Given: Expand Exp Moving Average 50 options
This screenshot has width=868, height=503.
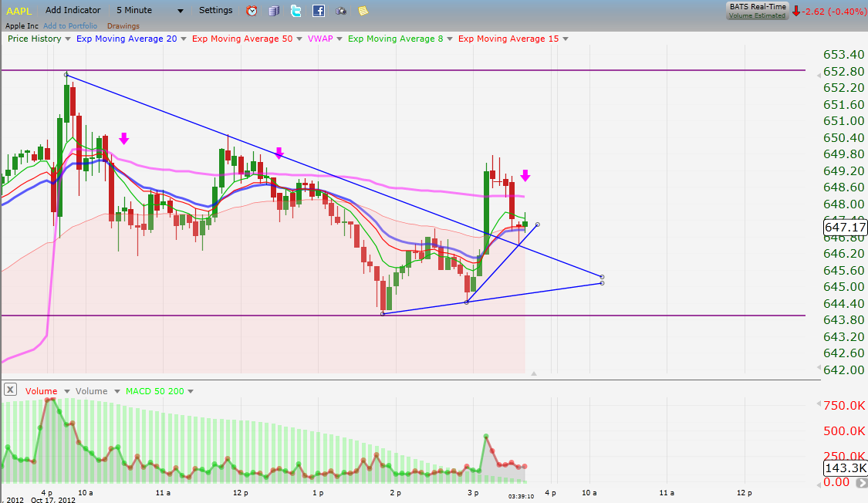Looking at the screenshot, I should point(299,39).
